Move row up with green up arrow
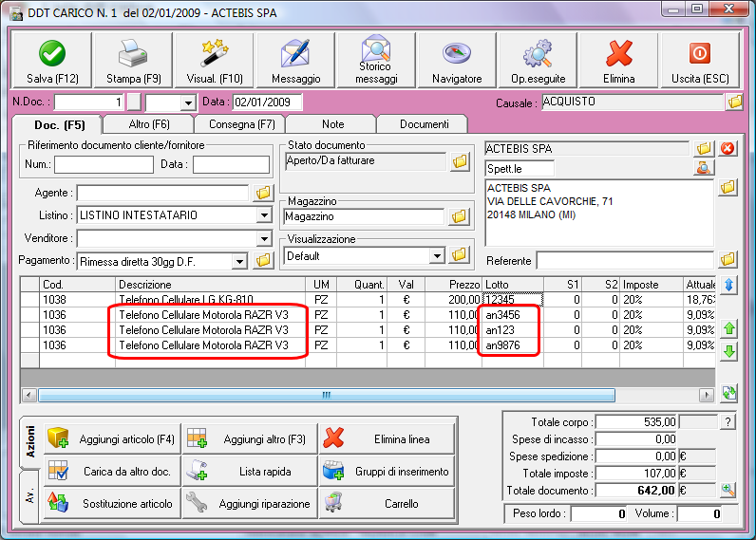The height and width of the screenshot is (540, 756). point(729,329)
